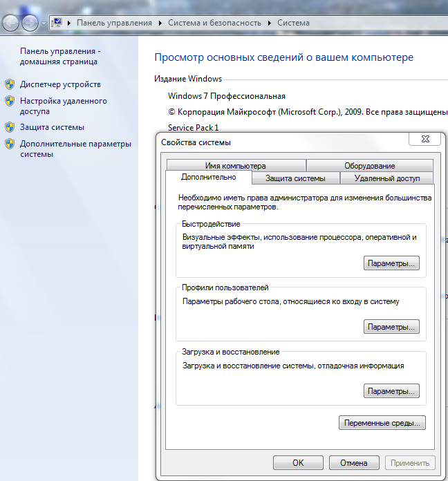Switch to Имя компьютера tab

point(236,166)
